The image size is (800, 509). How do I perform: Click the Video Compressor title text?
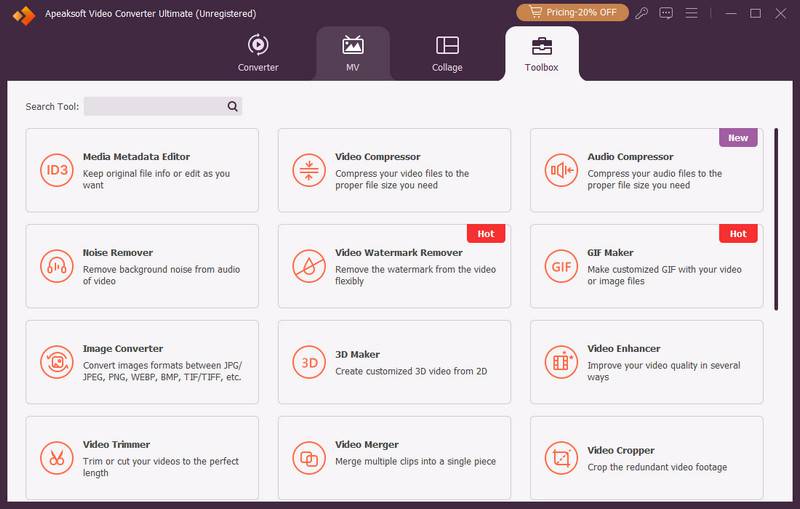(x=378, y=157)
